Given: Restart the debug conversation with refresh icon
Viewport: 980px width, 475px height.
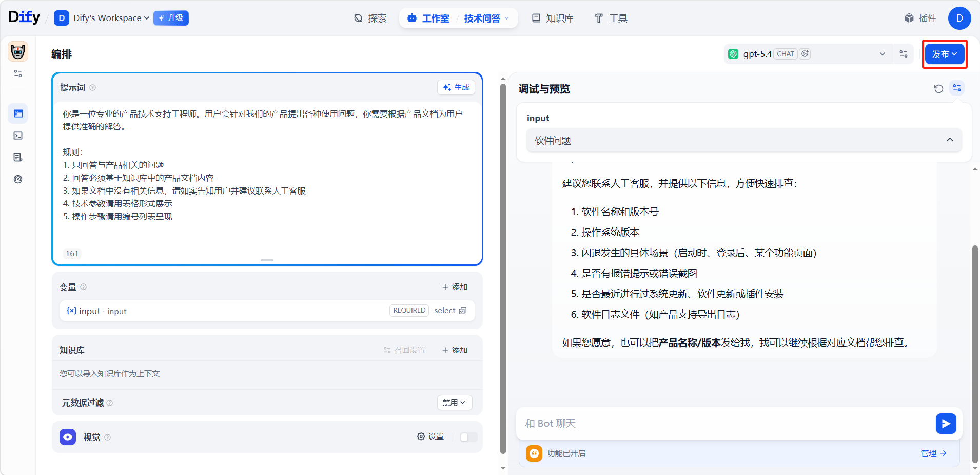Looking at the screenshot, I should click(x=938, y=89).
